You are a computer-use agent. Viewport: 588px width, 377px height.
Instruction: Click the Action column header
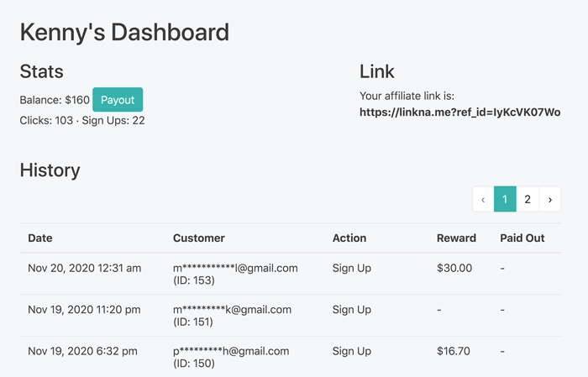coord(349,238)
